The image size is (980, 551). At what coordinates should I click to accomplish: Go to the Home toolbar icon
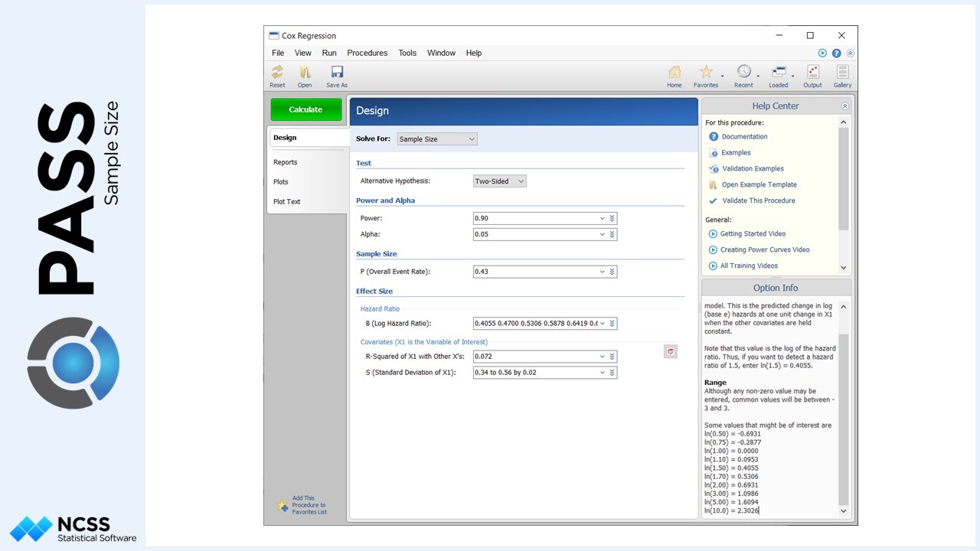tap(675, 72)
